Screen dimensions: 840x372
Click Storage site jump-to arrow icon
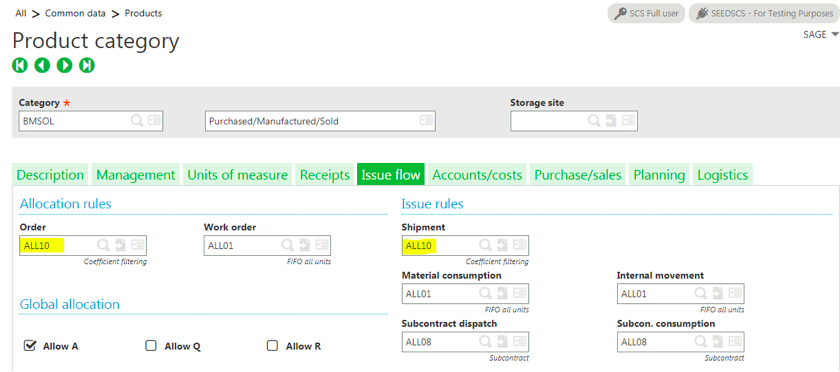tap(611, 121)
